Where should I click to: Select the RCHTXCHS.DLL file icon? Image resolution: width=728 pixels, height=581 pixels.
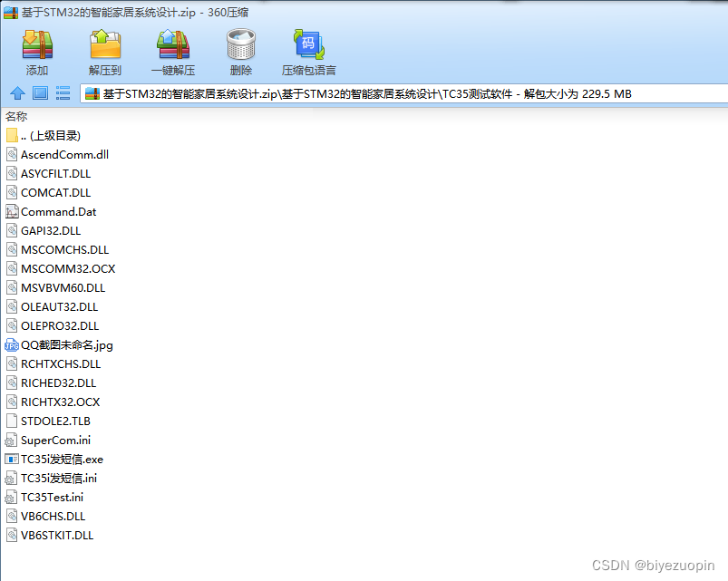pos(12,363)
